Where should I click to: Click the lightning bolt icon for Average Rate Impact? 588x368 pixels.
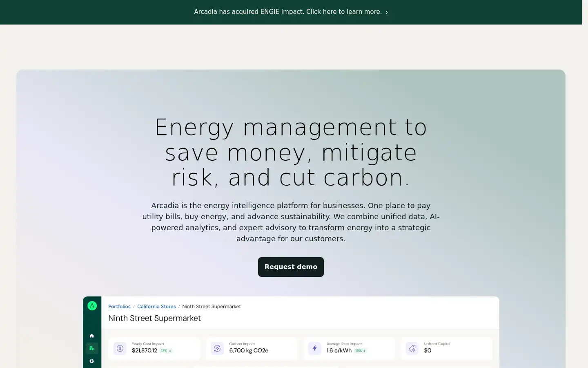[314, 348]
